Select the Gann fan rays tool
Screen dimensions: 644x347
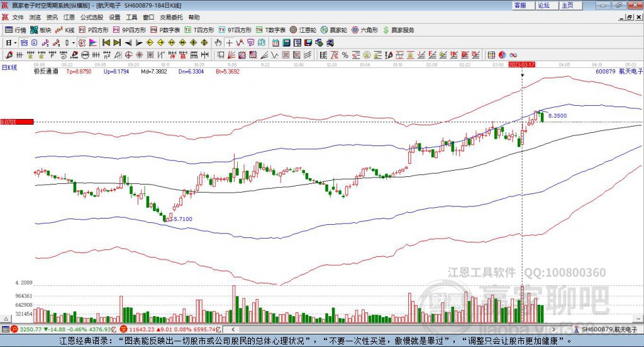pos(231,55)
